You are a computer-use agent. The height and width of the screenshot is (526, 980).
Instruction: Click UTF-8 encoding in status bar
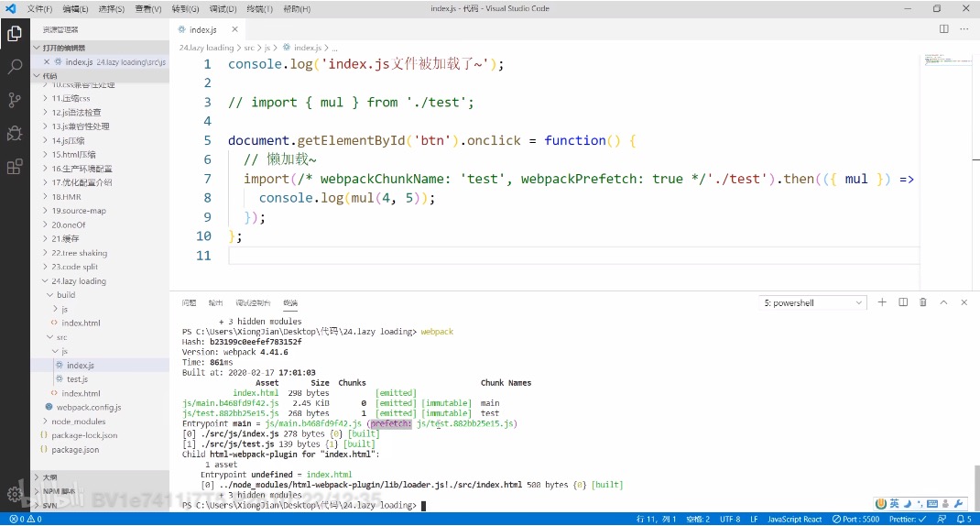729,519
